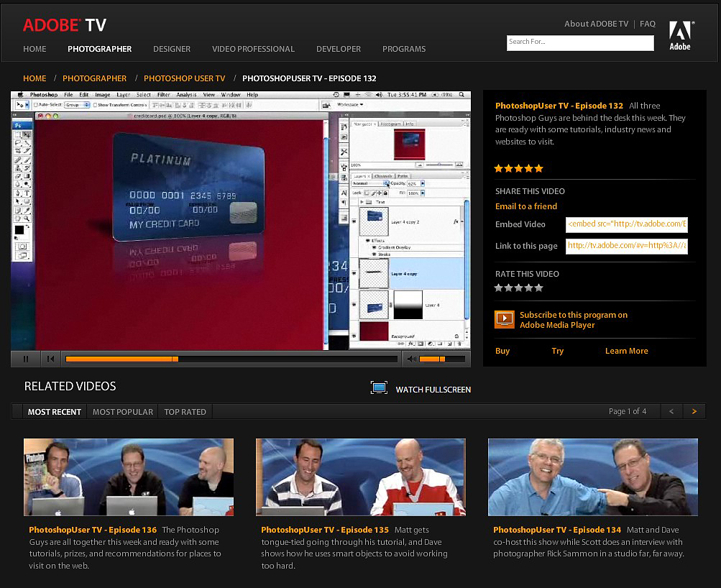This screenshot has width=721, height=588.
Task: Rate this video five stars
Action: click(539, 288)
